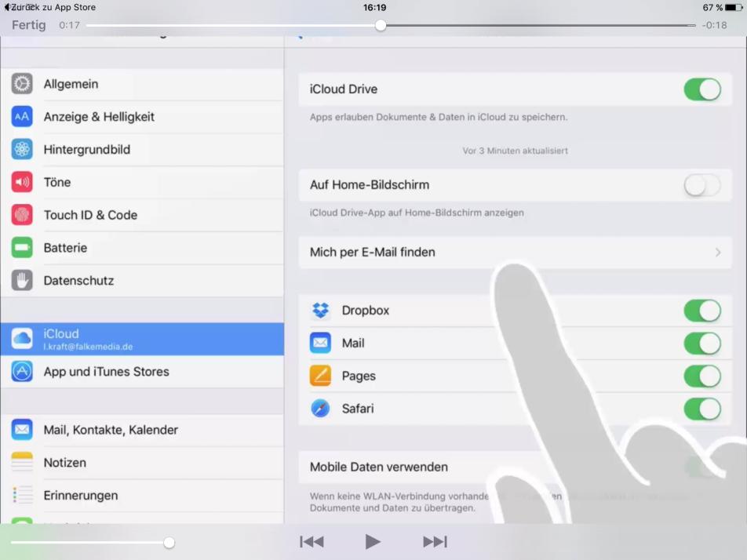The image size is (747, 560).
Task: Tap the iCloud cloud icon
Action: tap(22, 339)
